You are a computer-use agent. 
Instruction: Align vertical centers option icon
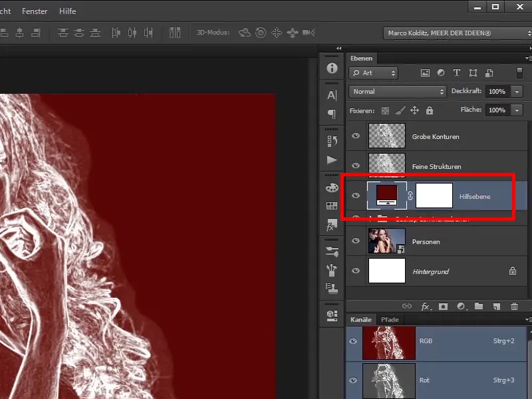point(20,33)
